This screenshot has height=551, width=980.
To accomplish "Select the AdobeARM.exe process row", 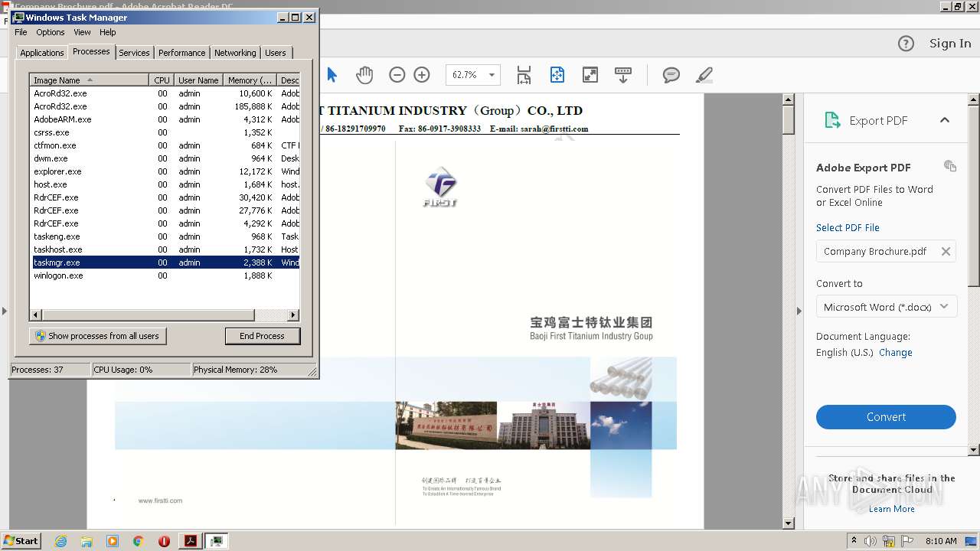I will [x=165, y=119].
